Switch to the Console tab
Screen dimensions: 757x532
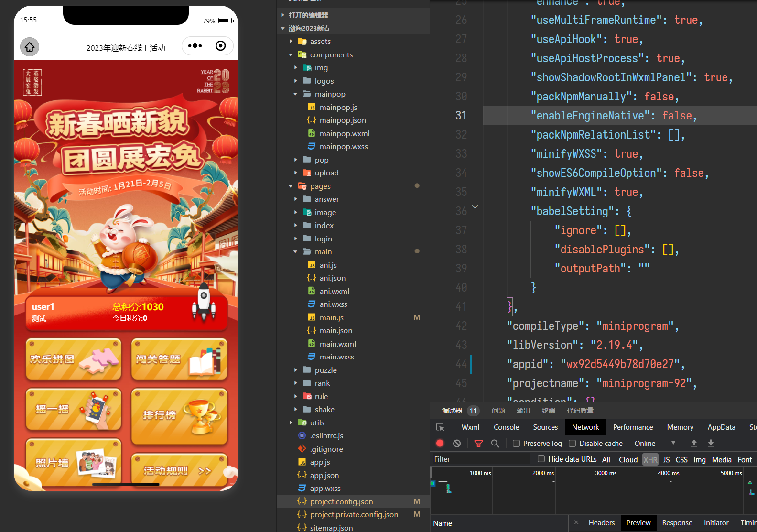[x=506, y=427]
